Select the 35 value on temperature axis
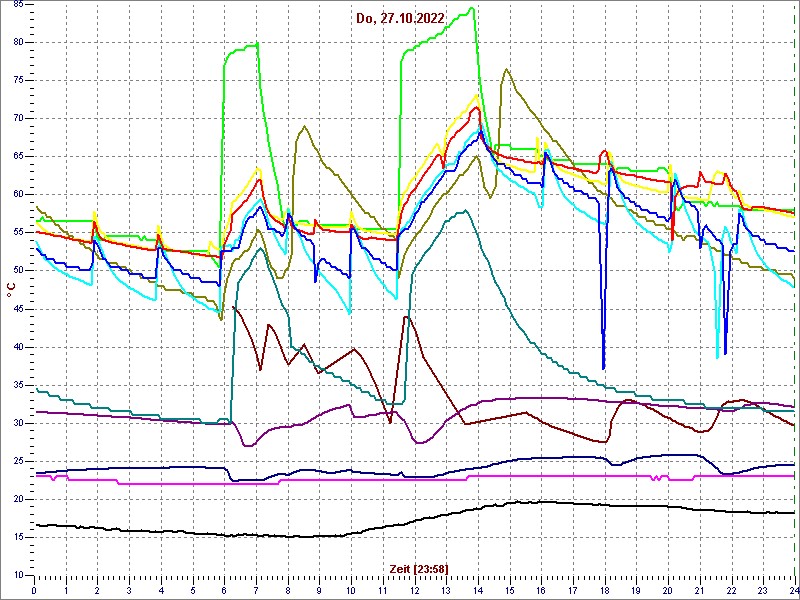 point(17,385)
